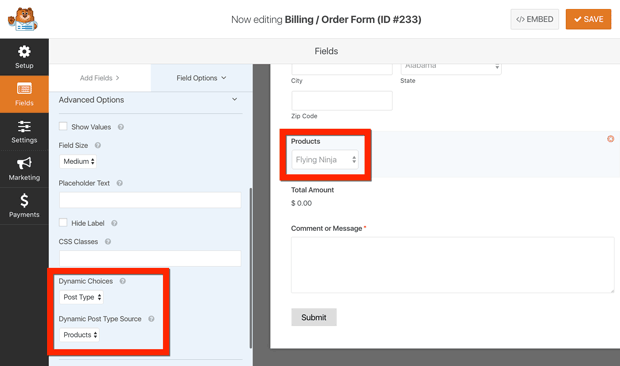Screen dimensions: 620x366
Task: Click the Comment or Message label
Action: [327, 228]
